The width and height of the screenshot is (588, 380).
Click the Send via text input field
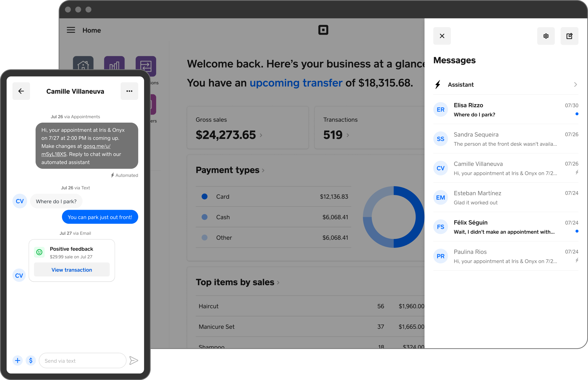coord(82,360)
